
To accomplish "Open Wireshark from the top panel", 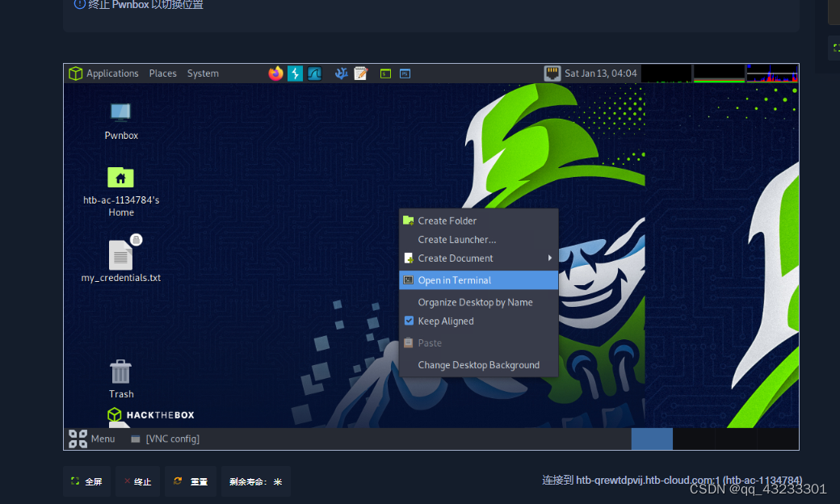I will pos(314,73).
